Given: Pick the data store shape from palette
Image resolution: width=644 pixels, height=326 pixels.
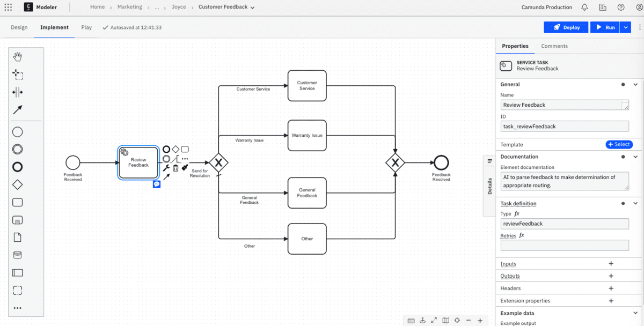Looking at the screenshot, I should coord(17,255).
